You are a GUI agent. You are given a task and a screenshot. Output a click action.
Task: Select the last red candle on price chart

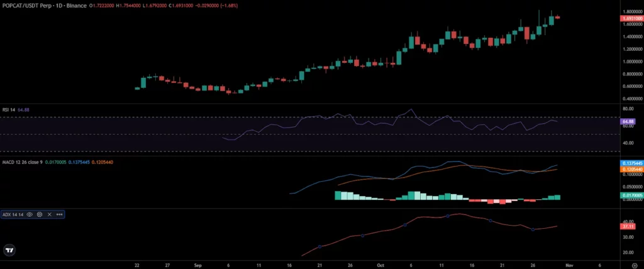click(x=557, y=17)
